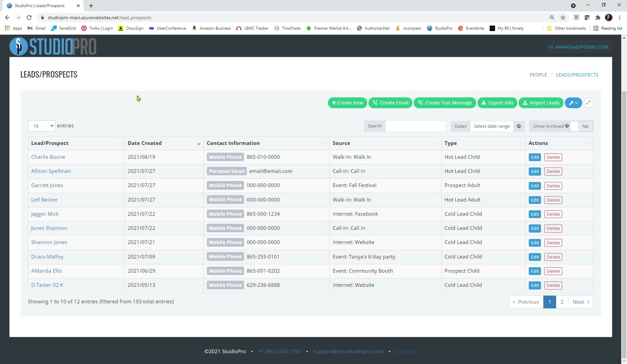Click the StudioPro logo
Viewport: 627px width, 364px height.
point(53,46)
